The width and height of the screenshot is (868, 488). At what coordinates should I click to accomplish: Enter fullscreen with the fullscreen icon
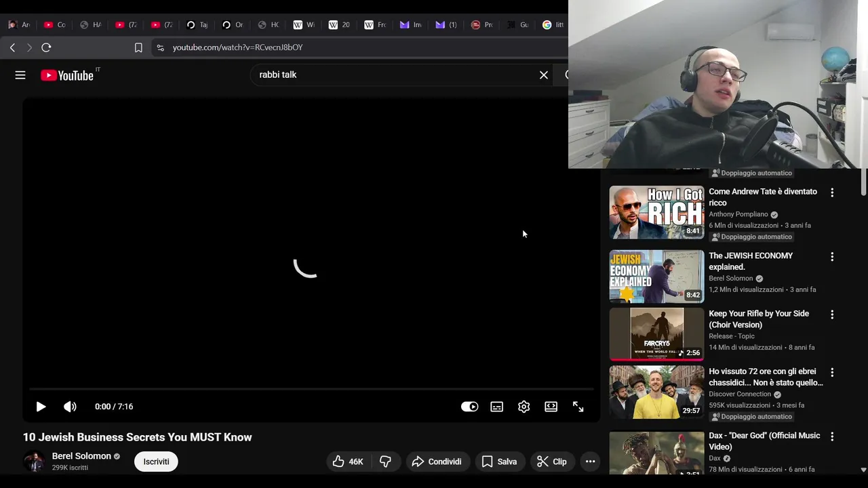(x=578, y=407)
